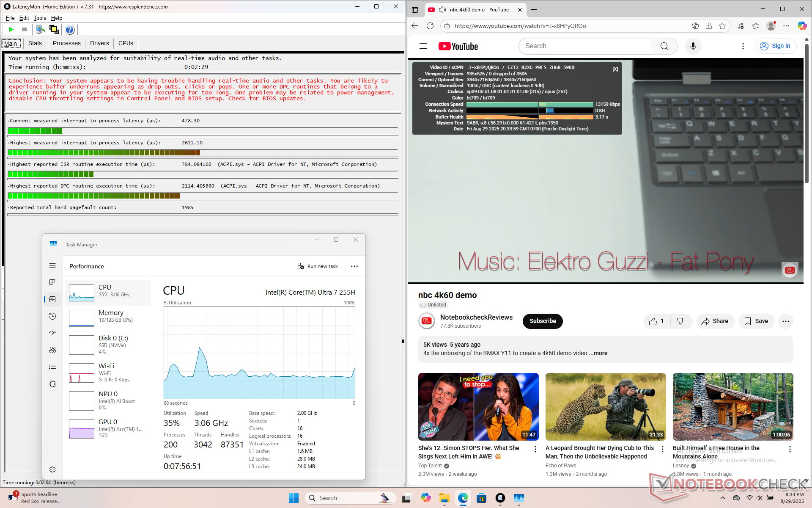This screenshot has height=508, width=812.
Task: Open options menu for Simon STOPS Her video
Action: [x=535, y=449]
